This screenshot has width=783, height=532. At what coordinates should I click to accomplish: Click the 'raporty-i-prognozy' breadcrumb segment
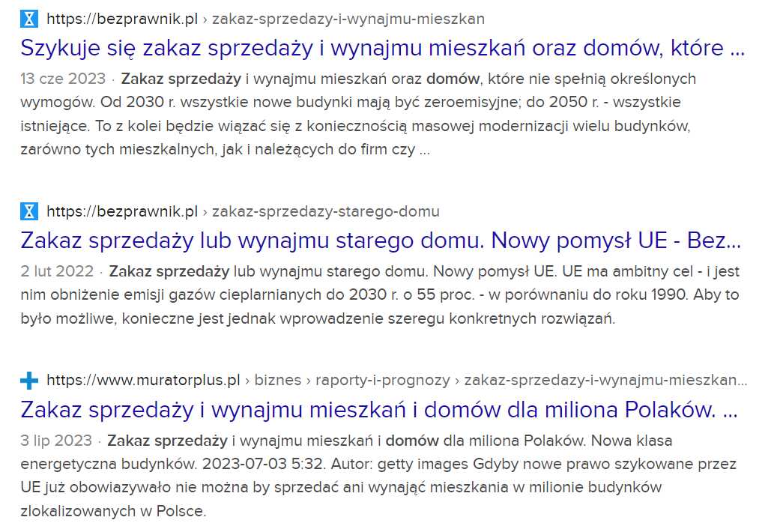point(383,380)
